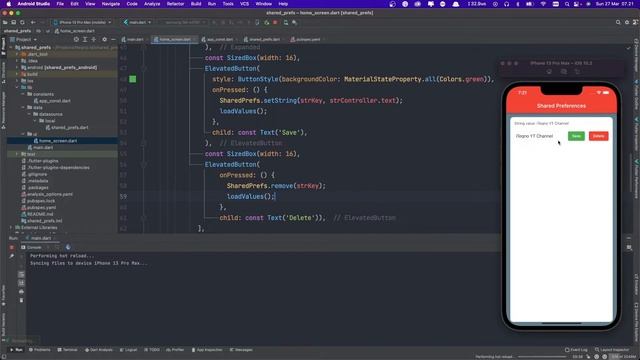This screenshot has width=640, height=360.
Task: Expand the android [shared_prefs_android] folder
Action: (17, 68)
